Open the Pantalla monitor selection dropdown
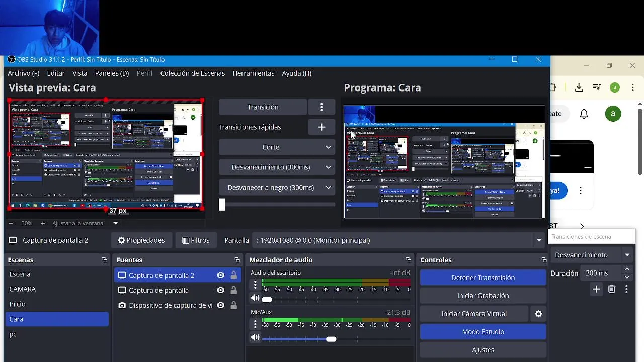The image size is (644, 362). (539, 240)
